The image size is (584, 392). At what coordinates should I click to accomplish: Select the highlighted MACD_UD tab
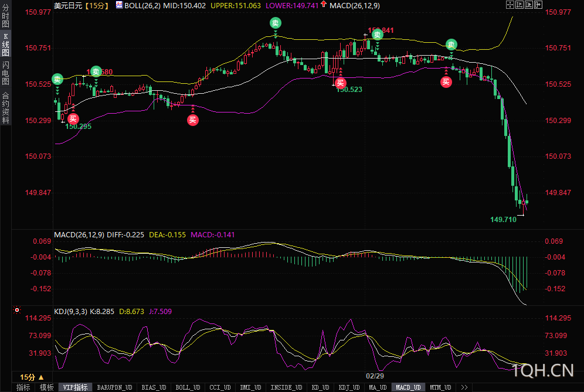pos(408,387)
